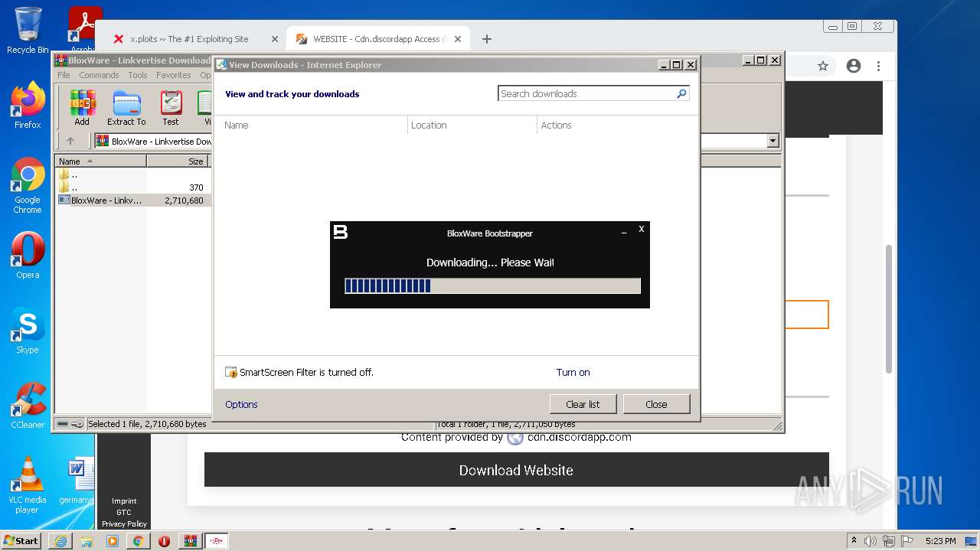
Task: Open Firefox desktop shortcut
Action: coord(28,106)
